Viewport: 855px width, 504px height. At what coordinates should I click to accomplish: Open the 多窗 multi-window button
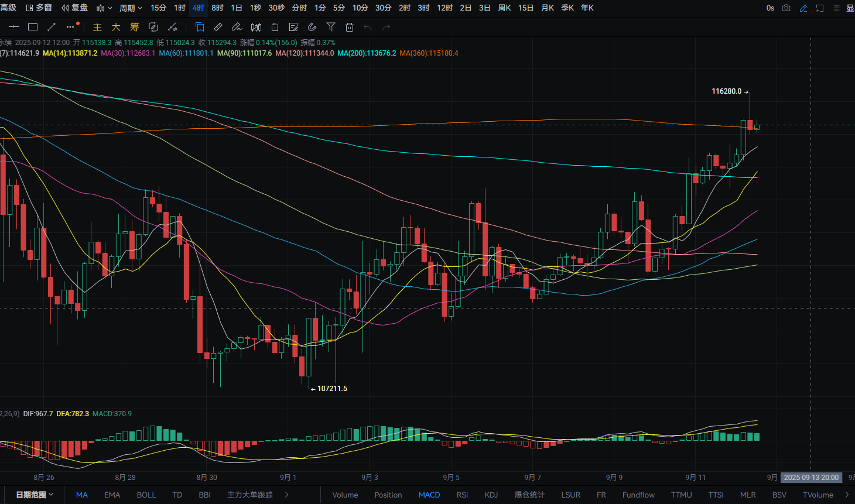39,8
